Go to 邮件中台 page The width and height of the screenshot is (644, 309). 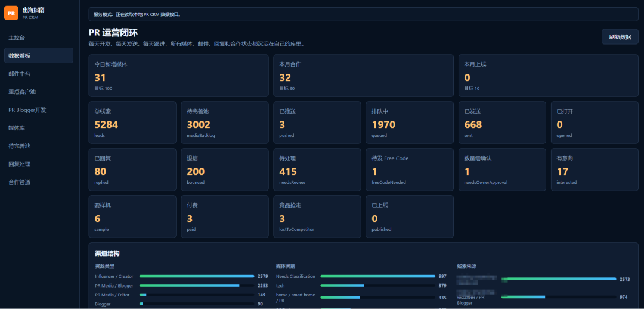pyautogui.click(x=39, y=74)
